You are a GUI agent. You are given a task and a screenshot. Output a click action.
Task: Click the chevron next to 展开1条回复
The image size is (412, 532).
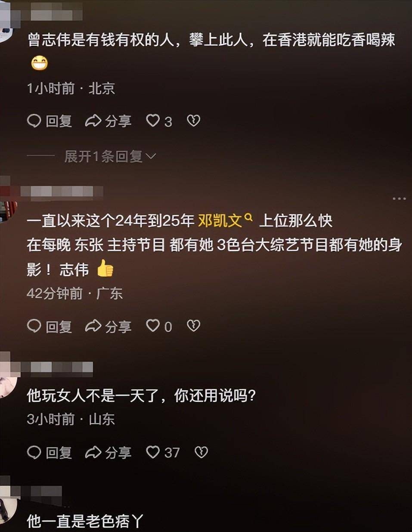[151, 156]
